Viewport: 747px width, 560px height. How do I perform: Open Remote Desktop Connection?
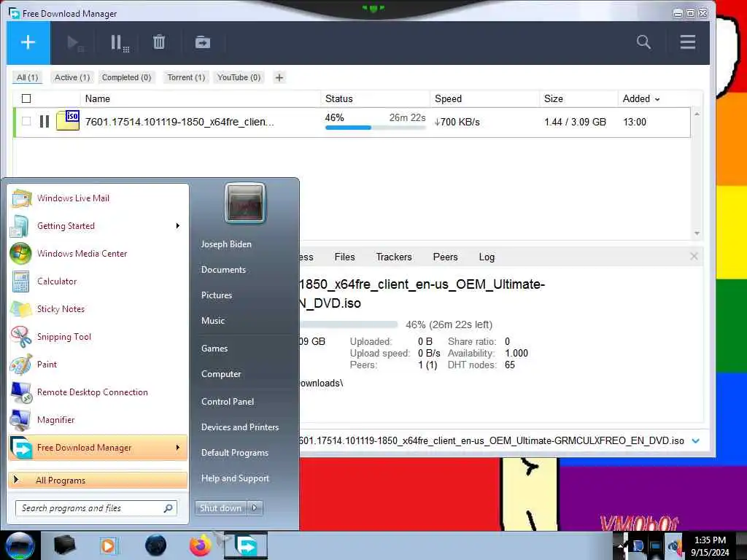coord(98,392)
